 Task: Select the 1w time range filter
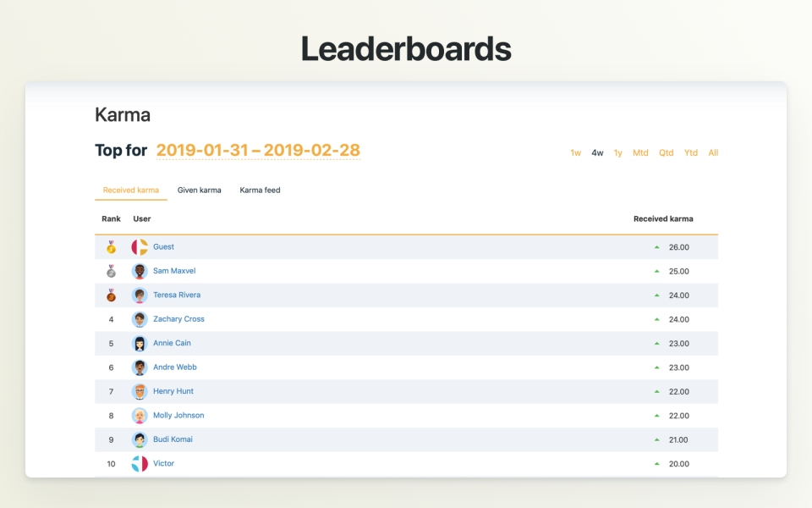pyautogui.click(x=575, y=153)
